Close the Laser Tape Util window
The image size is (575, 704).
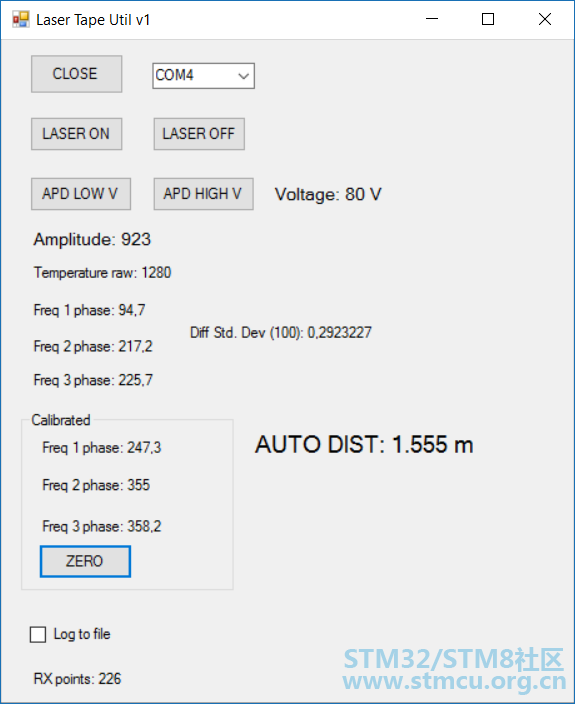(545, 19)
